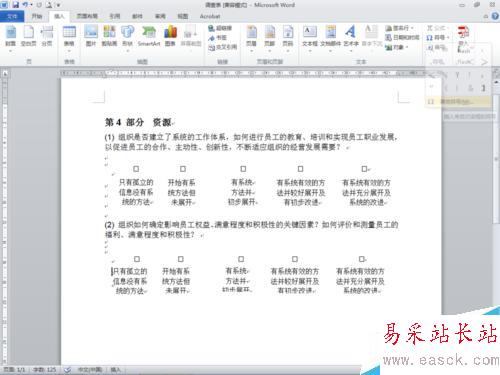
Task: Open the File (文件) tab
Action: [12, 16]
